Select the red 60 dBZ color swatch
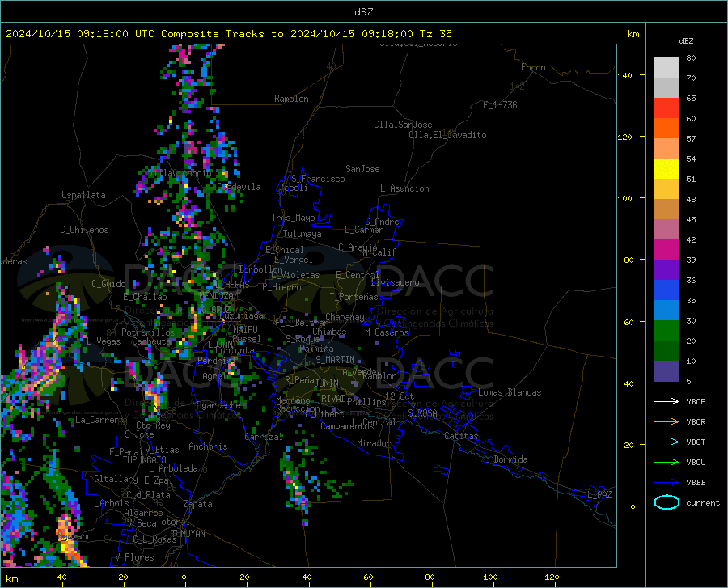This screenshot has width=728, height=588. [x=667, y=108]
